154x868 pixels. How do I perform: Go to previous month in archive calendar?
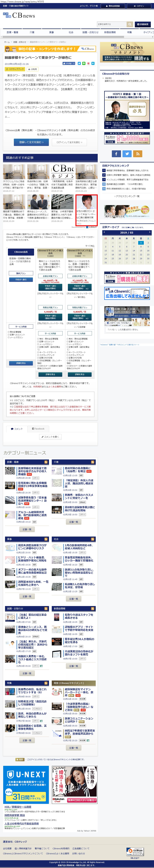coord(104,232)
